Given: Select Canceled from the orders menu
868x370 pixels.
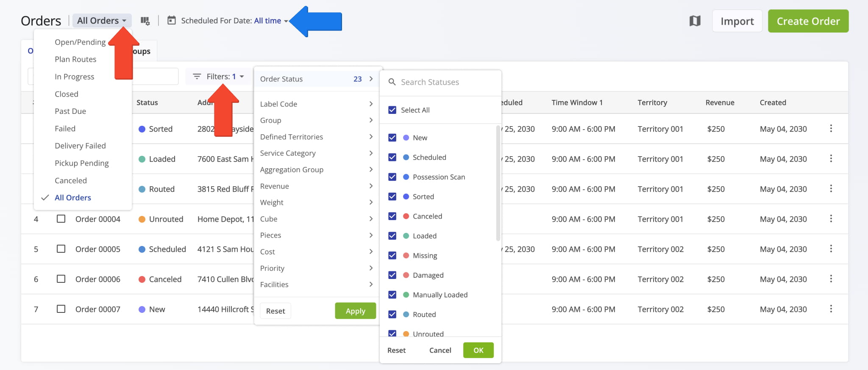Looking at the screenshot, I should [71, 180].
